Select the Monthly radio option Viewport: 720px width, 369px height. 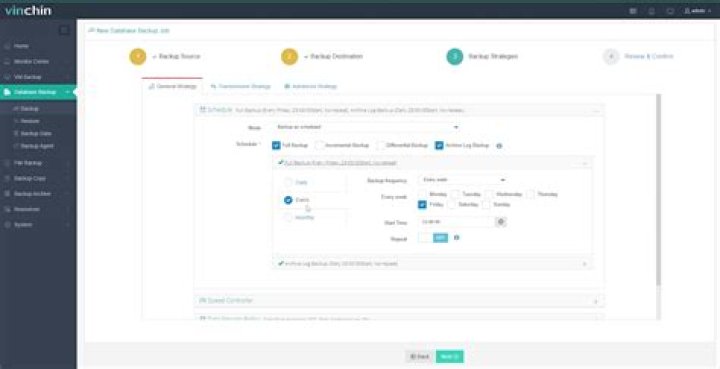tap(288, 218)
